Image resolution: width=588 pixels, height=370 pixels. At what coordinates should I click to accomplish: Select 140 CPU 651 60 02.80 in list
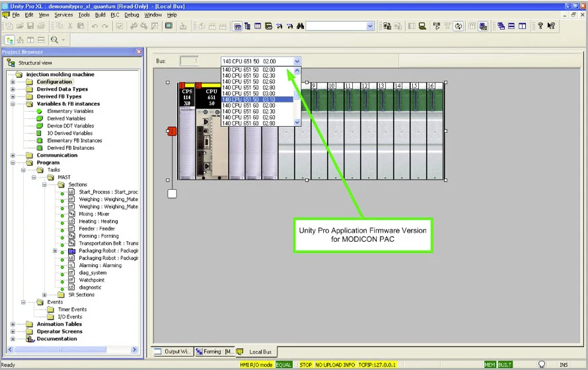tap(257, 123)
